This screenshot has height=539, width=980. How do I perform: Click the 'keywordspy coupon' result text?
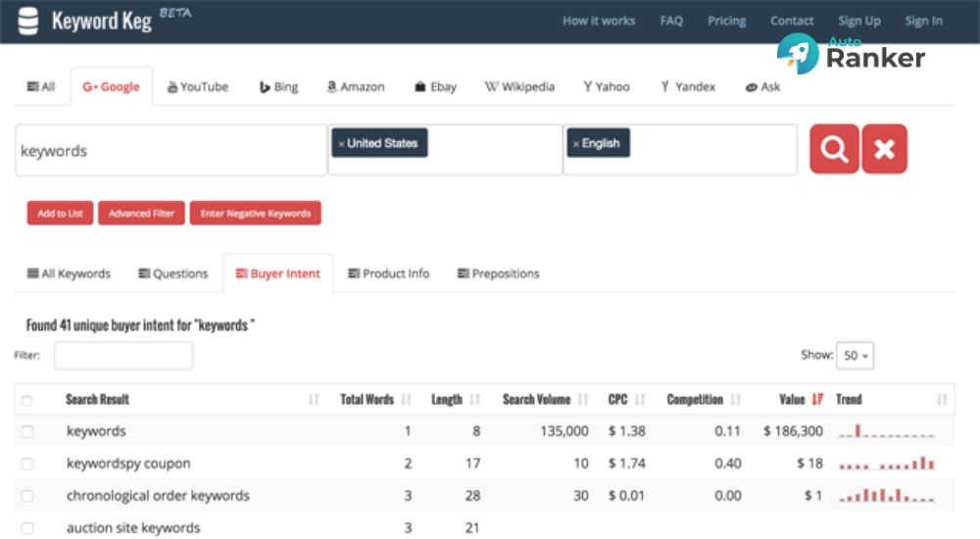point(128,464)
